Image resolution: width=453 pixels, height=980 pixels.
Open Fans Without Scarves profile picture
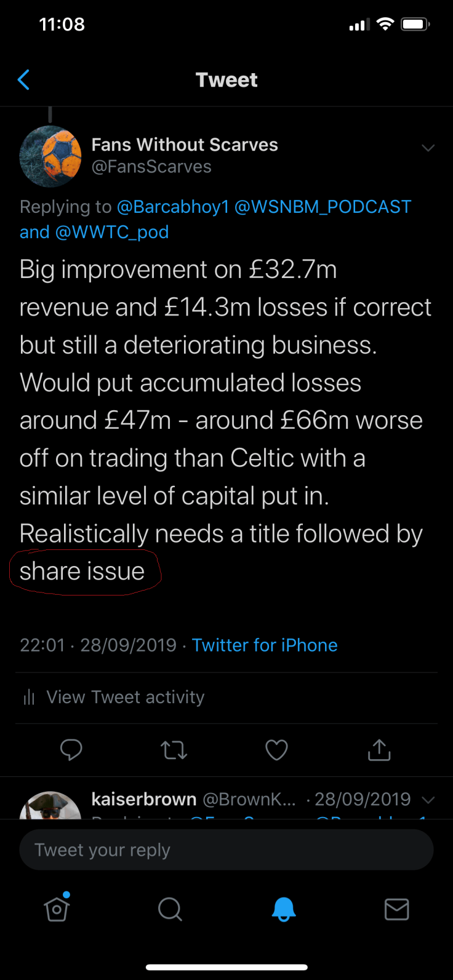coord(50,156)
